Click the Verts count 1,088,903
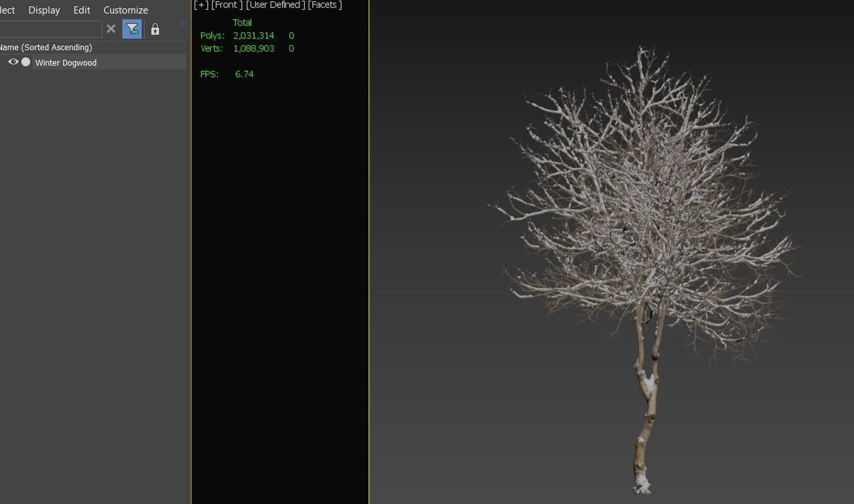Image resolution: width=854 pixels, height=504 pixels. [254, 48]
